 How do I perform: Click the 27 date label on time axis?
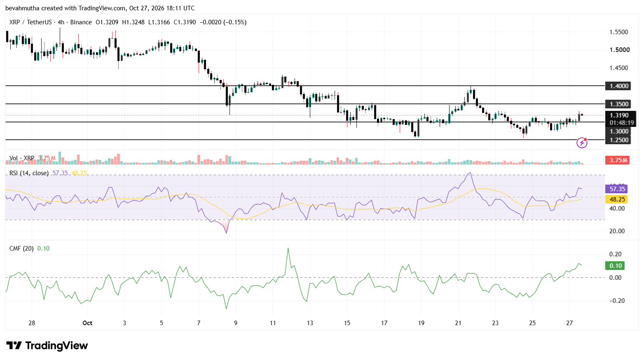pos(569,323)
